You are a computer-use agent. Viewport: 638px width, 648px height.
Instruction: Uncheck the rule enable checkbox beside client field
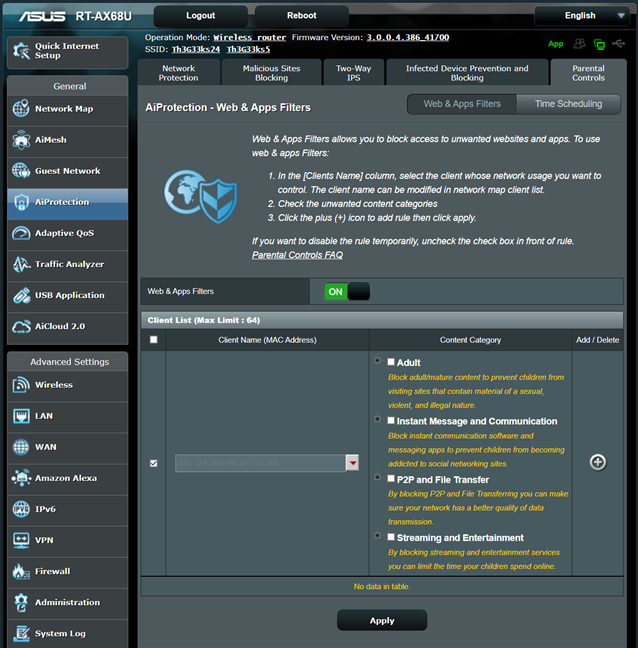tap(154, 463)
